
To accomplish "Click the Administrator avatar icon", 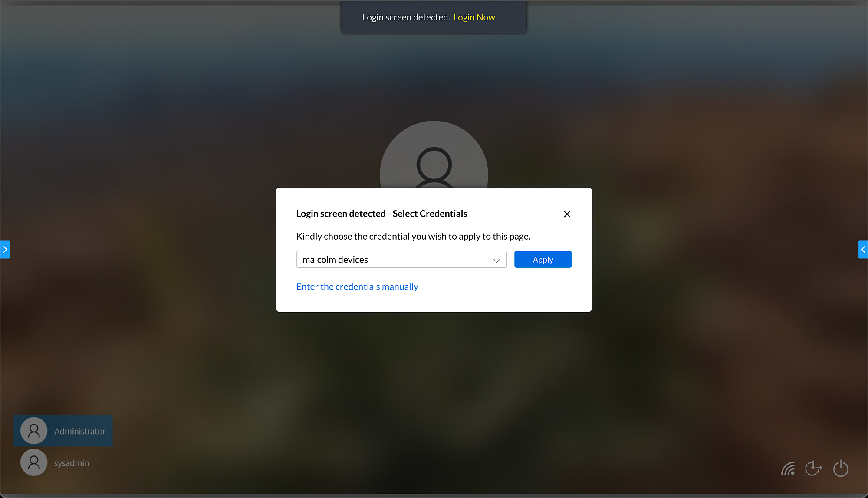I will coord(34,431).
